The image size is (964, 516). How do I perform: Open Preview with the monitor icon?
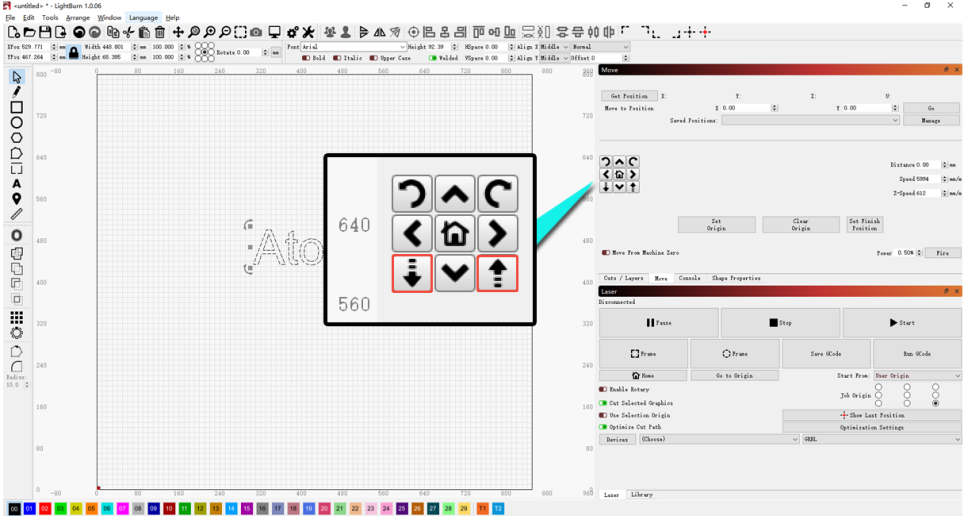[x=274, y=32]
